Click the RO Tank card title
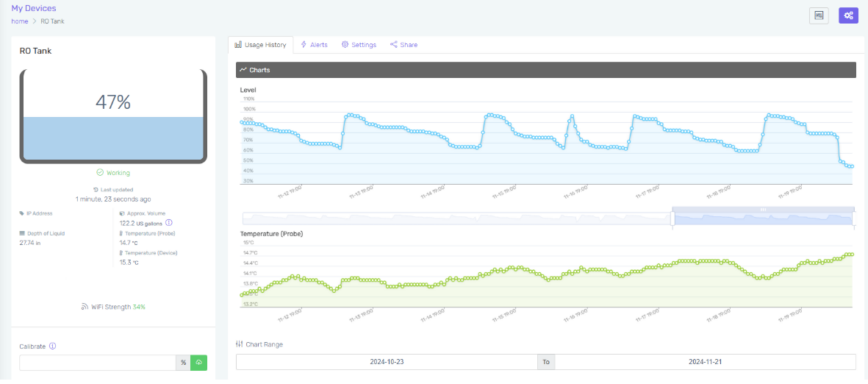This screenshot has width=868, height=384. click(x=35, y=51)
